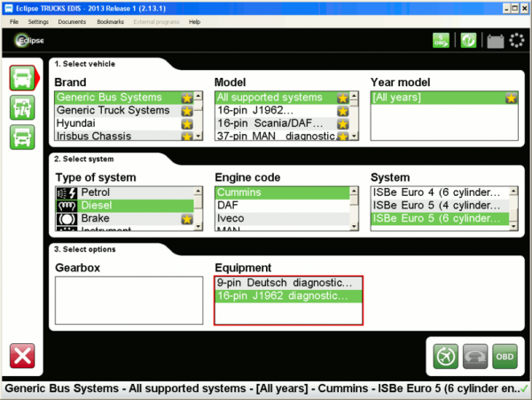The width and height of the screenshot is (532, 400).
Task: Toggle favorite star for [All years]
Action: point(511,98)
